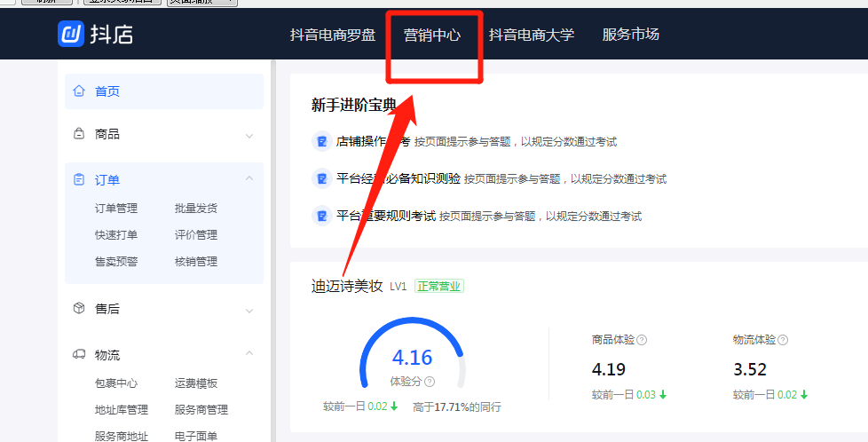This screenshot has height=442, width=868.
Task: Open 抖音电商大学 in the top navigation
Action: pos(532,35)
